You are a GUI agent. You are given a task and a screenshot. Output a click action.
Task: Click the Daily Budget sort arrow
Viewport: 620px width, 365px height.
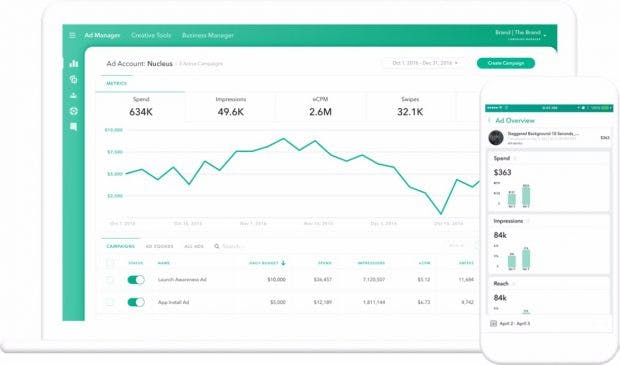pos(283,263)
